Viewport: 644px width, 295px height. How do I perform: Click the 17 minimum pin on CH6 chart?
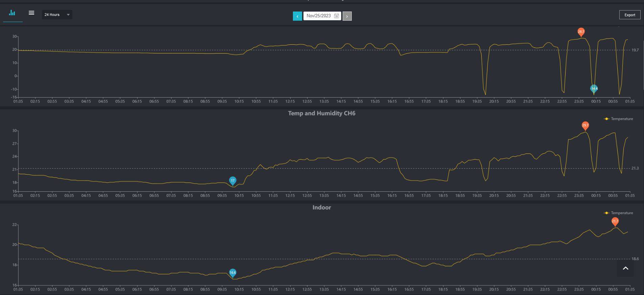[233, 181]
